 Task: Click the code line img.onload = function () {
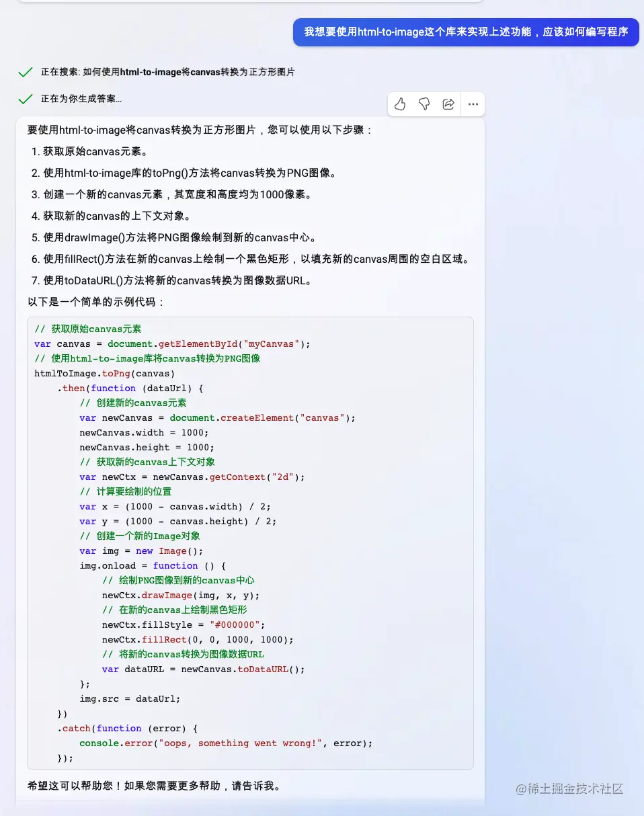click(x=153, y=565)
